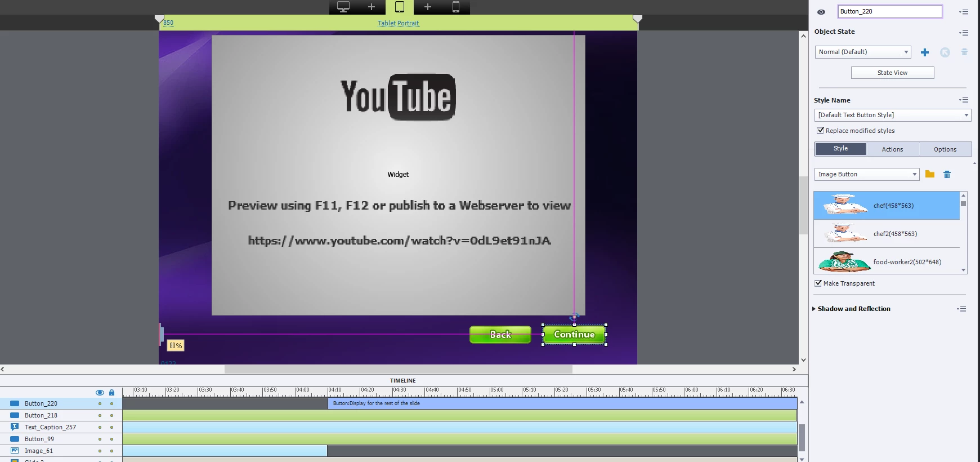Viewport: 980px width, 462px height.
Task: Click the image list scroll up arrow
Action: tap(964, 196)
